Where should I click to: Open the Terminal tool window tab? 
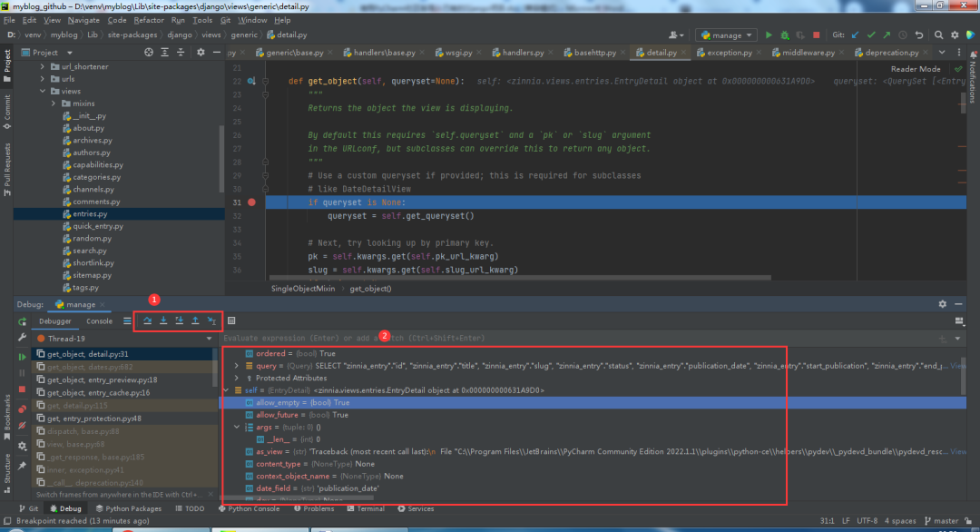[x=366, y=509]
